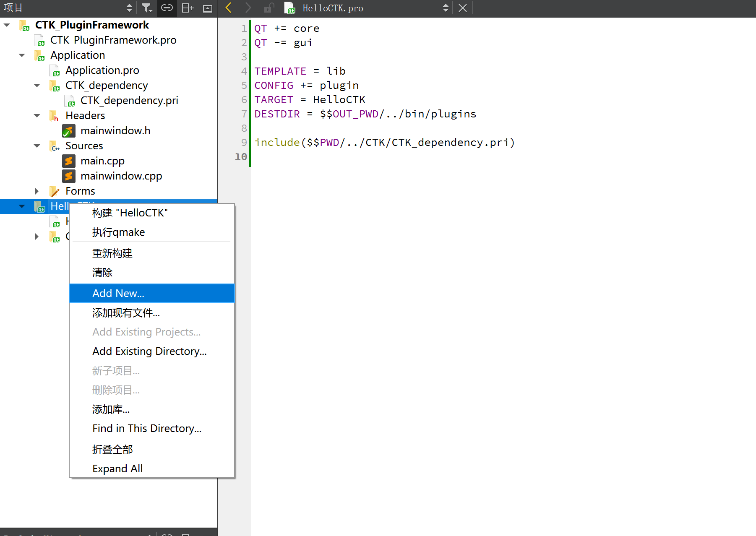Click the CTK_dependency.pri Qt file icon
This screenshot has width=756, height=536.
[x=70, y=100]
